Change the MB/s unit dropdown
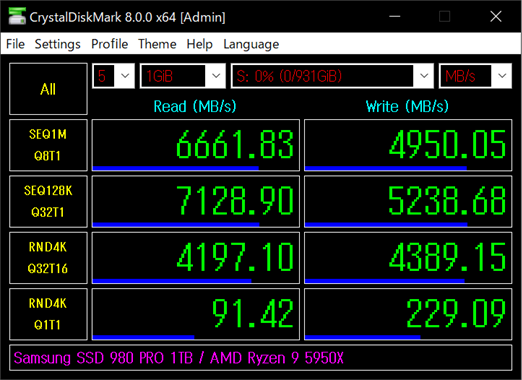 475,76
